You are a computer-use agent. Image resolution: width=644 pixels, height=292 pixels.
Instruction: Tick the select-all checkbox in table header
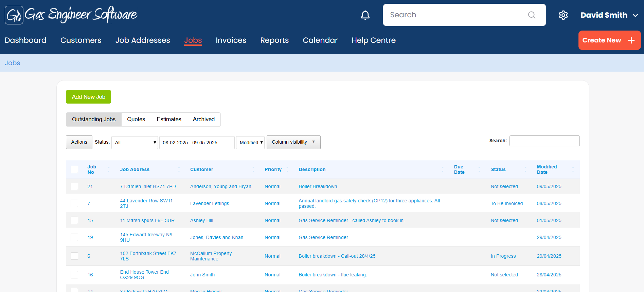(74, 169)
